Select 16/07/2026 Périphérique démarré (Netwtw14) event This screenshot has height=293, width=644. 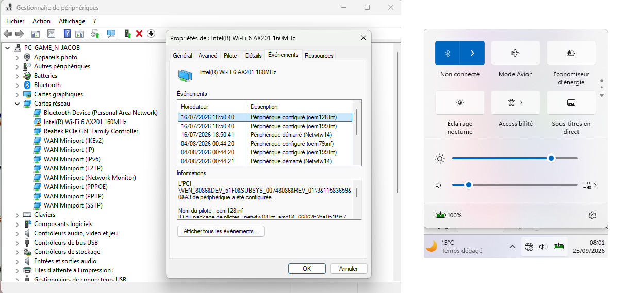[265, 135]
